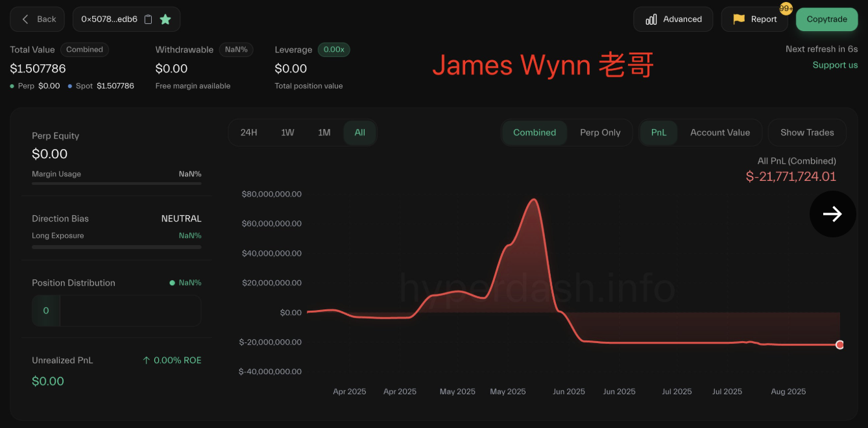Click the green Position Distribution dot
The image size is (868, 428).
[172, 283]
